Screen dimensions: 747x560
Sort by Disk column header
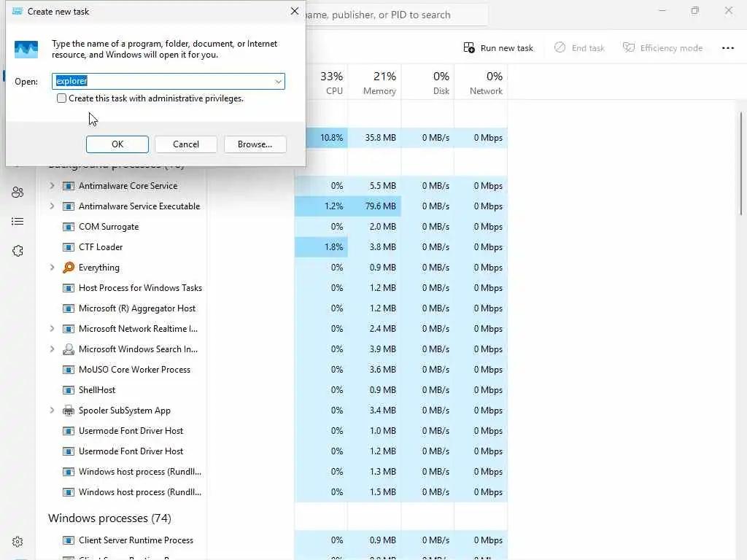[x=427, y=82]
